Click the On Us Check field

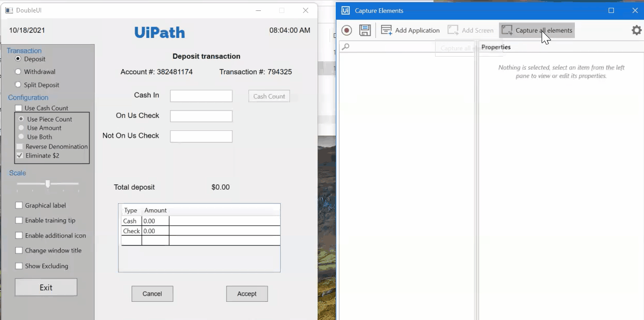(x=201, y=116)
